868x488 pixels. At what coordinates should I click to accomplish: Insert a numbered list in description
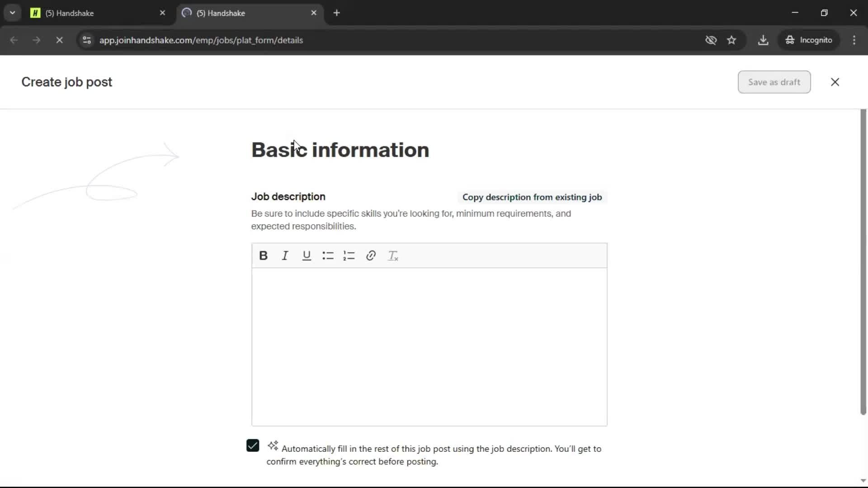click(x=349, y=256)
